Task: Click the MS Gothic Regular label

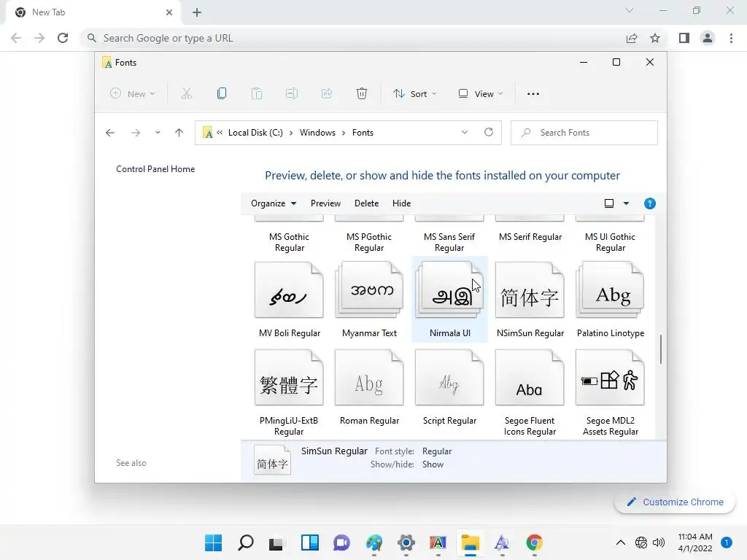Action: pyautogui.click(x=289, y=242)
